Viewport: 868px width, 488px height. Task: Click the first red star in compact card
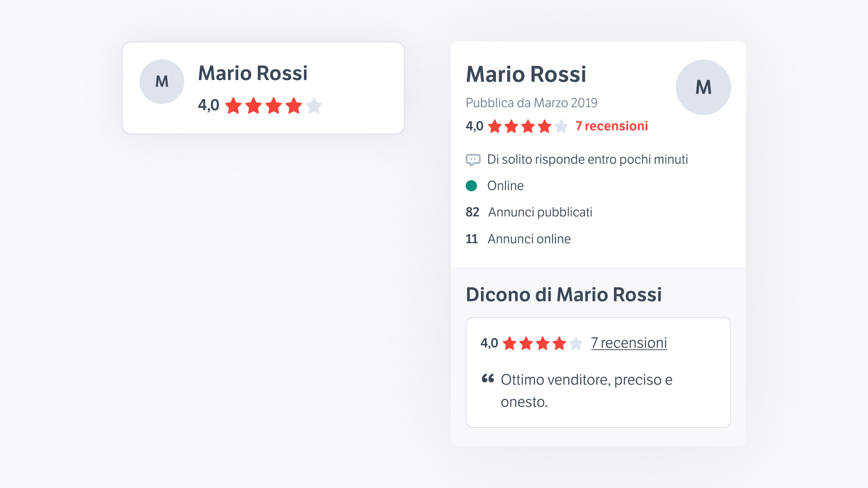pos(233,106)
